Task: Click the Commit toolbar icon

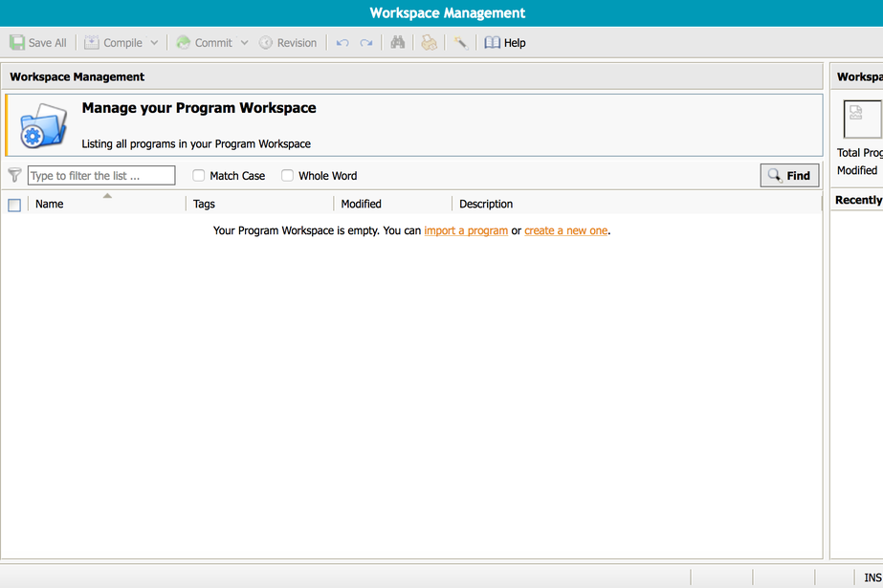Action: click(x=184, y=43)
